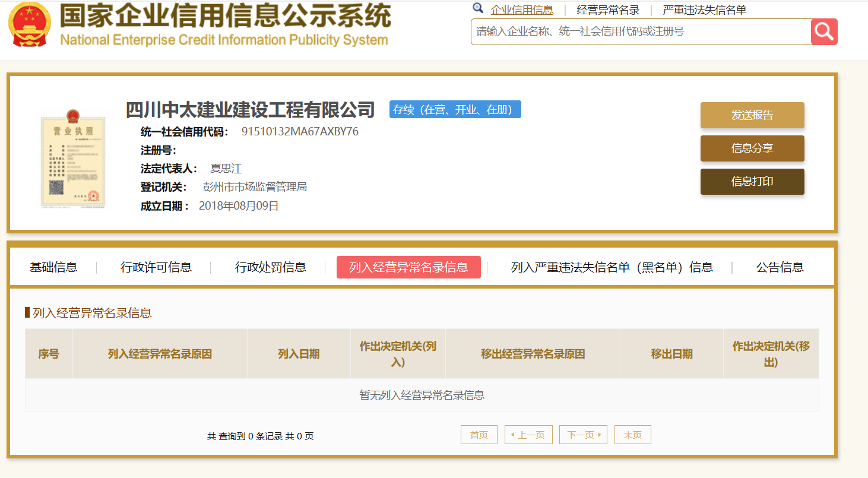Switch to the 公告信息 tab
Viewport: 868px width, 478px height.
click(780, 267)
